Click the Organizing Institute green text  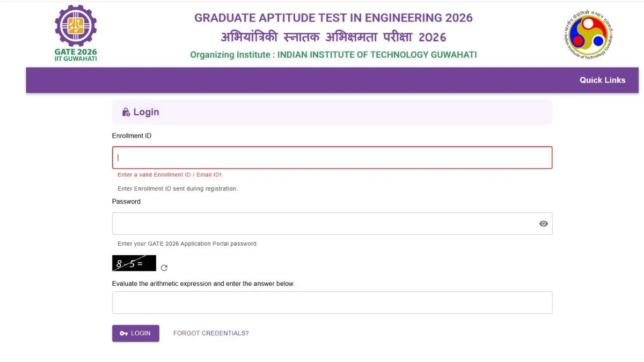click(x=333, y=55)
